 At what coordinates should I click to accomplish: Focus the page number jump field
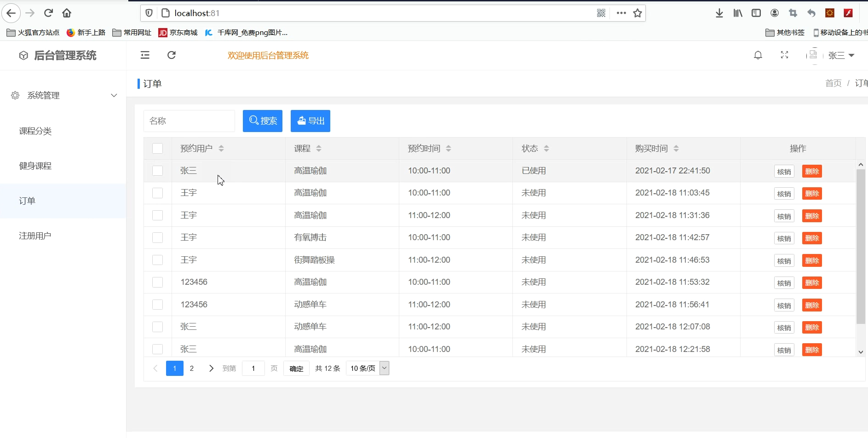click(253, 368)
